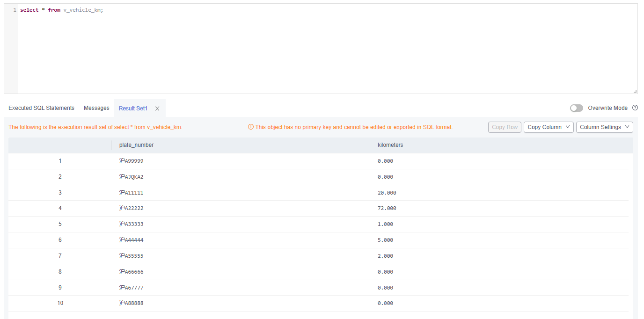
Task: Toggle the Overwrite Mode switch
Action: (x=577, y=108)
